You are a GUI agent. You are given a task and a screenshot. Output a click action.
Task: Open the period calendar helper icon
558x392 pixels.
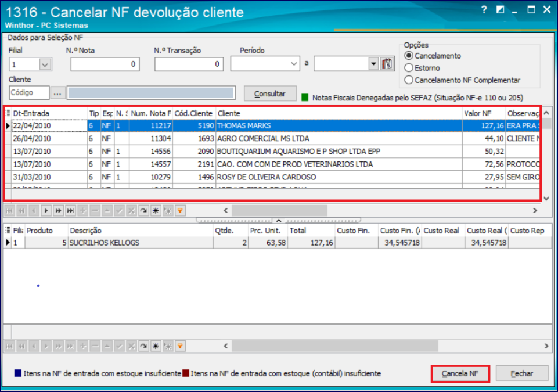pyautogui.click(x=387, y=64)
